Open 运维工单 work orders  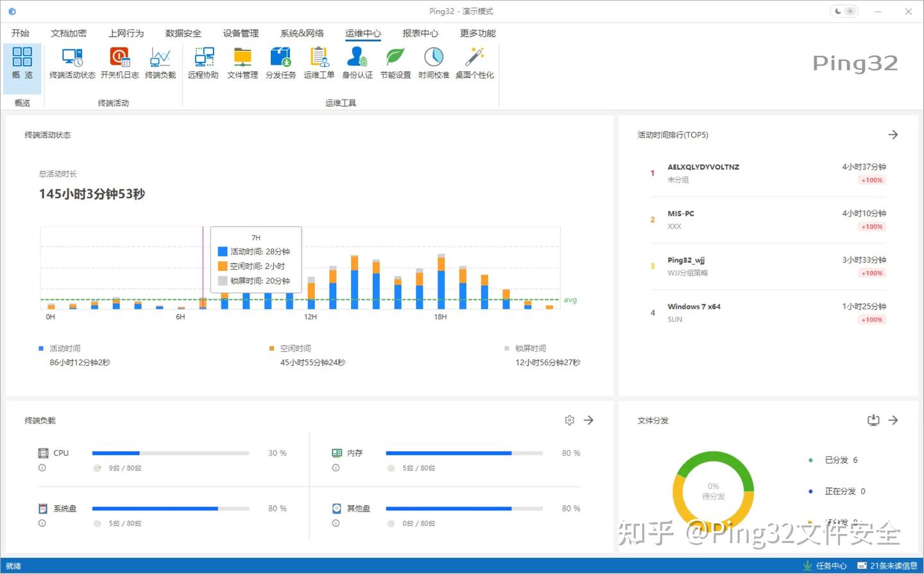319,63
